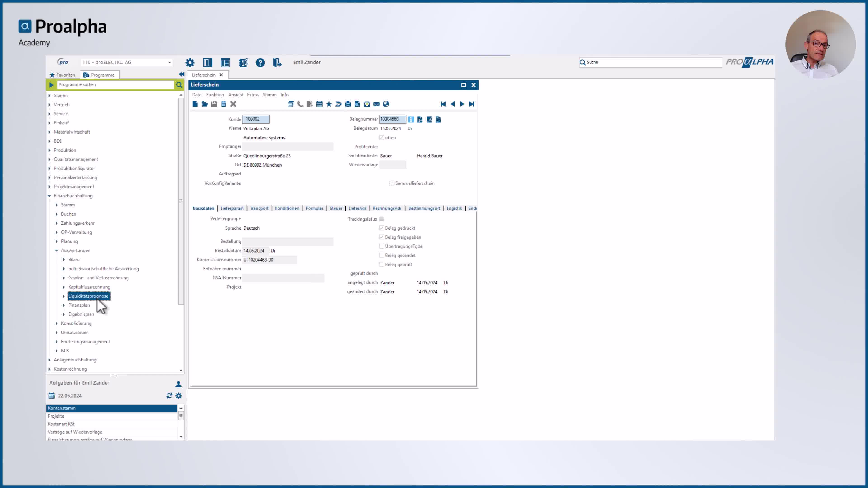868x488 pixels.
Task: Click the X cancel icon in the toolbar
Action: coord(233,104)
